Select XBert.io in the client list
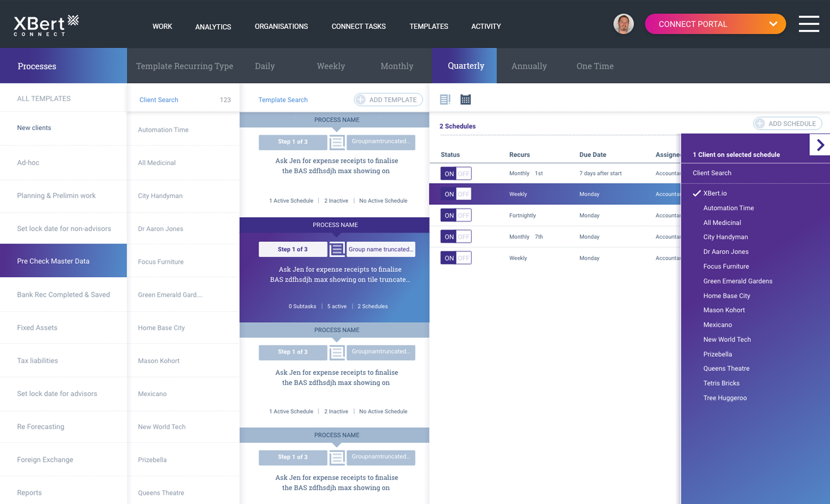The width and height of the screenshot is (830, 504). pos(714,193)
